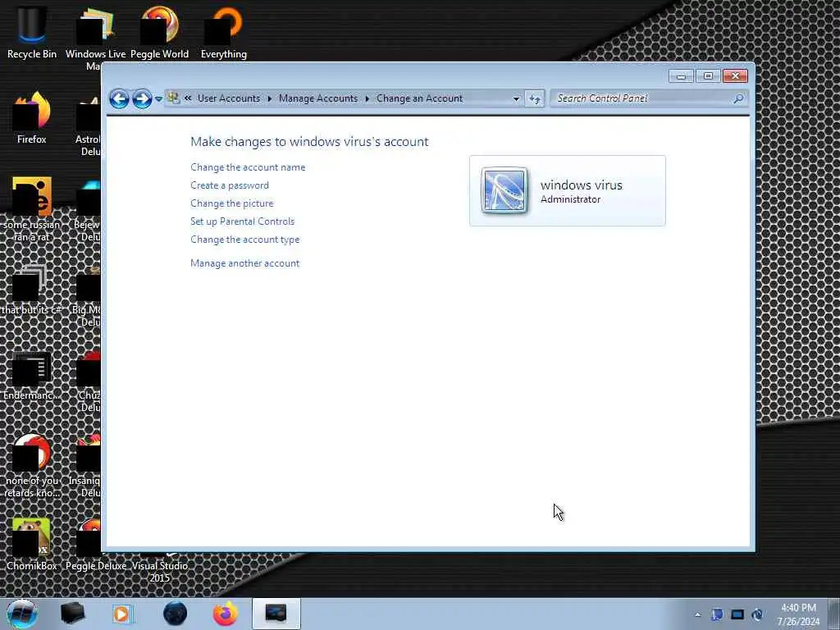Open the Windows Start menu orb
This screenshot has width=840, height=630.
pyautogui.click(x=22, y=614)
